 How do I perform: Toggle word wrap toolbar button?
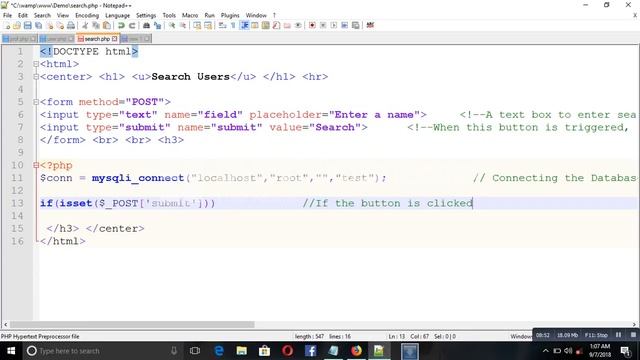222,25
